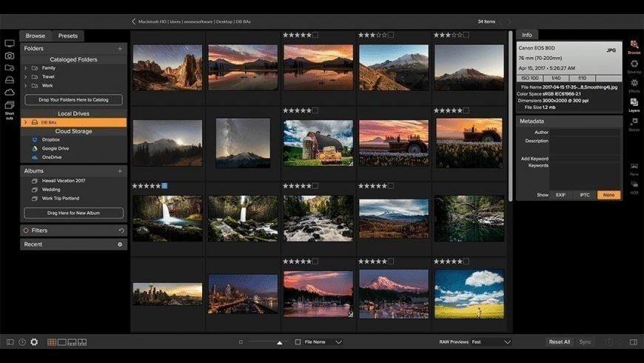Click the Pano icon
Image resolution: width=644 pixels, height=363 pixels.
[634, 167]
